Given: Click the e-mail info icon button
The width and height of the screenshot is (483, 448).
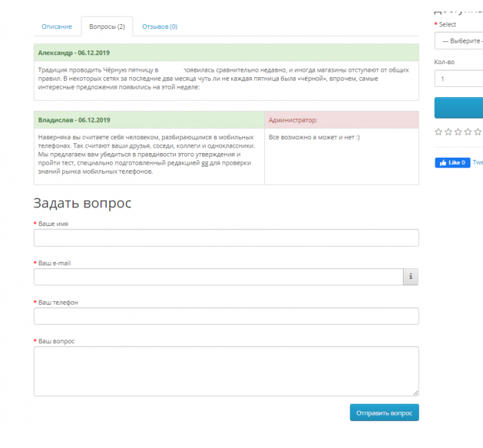Looking at the screenshot, I should pos(411,276).
